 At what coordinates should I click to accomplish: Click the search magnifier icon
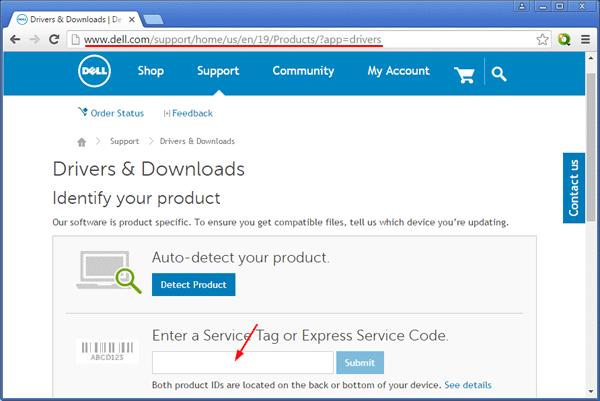[x=498, y=74]
